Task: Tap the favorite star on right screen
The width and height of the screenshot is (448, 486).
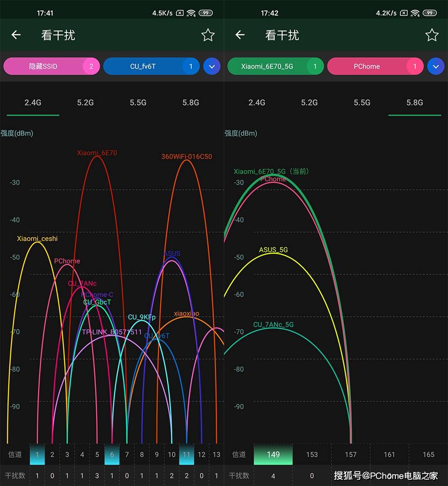Action: pyautogui.click(x=432, y=35)
